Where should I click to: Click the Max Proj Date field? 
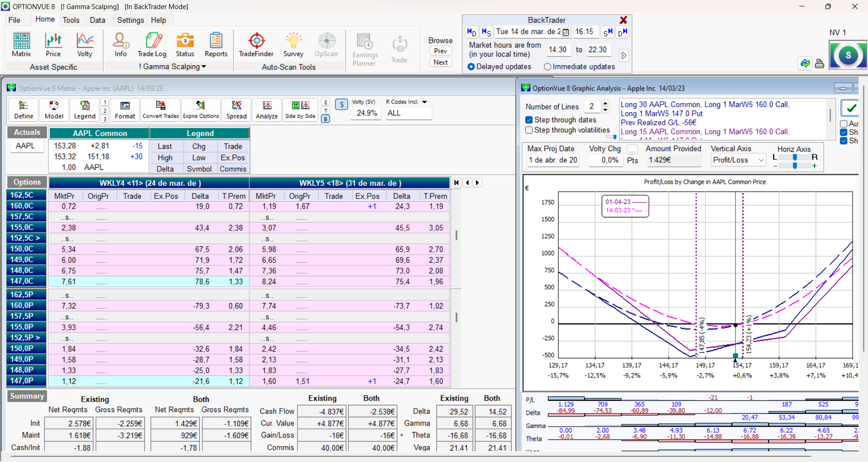click(x=553, y=160)
